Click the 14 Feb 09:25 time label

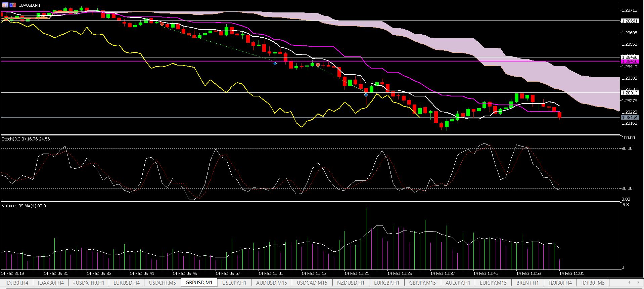pyautogui.click(x=56, y=274)
